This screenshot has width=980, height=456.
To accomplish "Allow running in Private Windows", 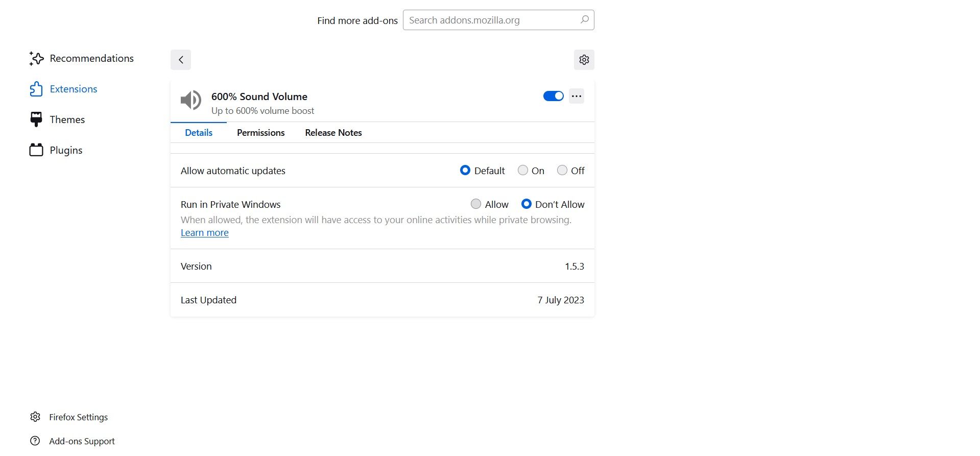I will click(475, 204).
